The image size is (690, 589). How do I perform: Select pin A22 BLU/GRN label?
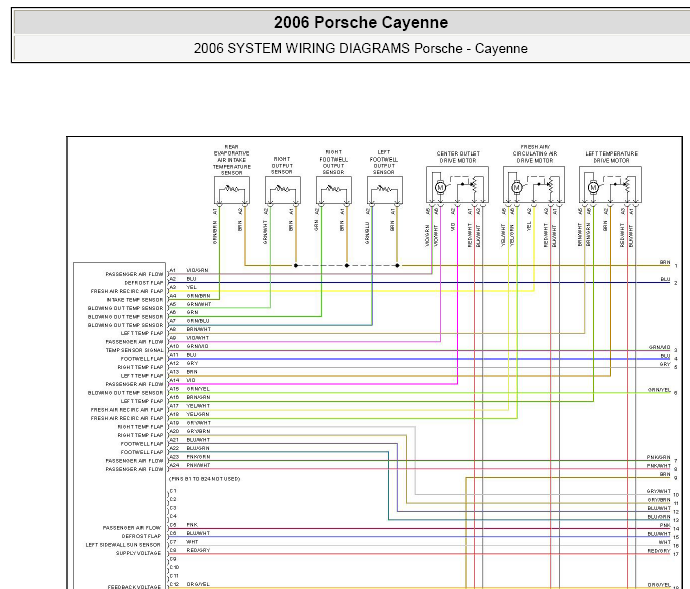(x=190, y=448)
